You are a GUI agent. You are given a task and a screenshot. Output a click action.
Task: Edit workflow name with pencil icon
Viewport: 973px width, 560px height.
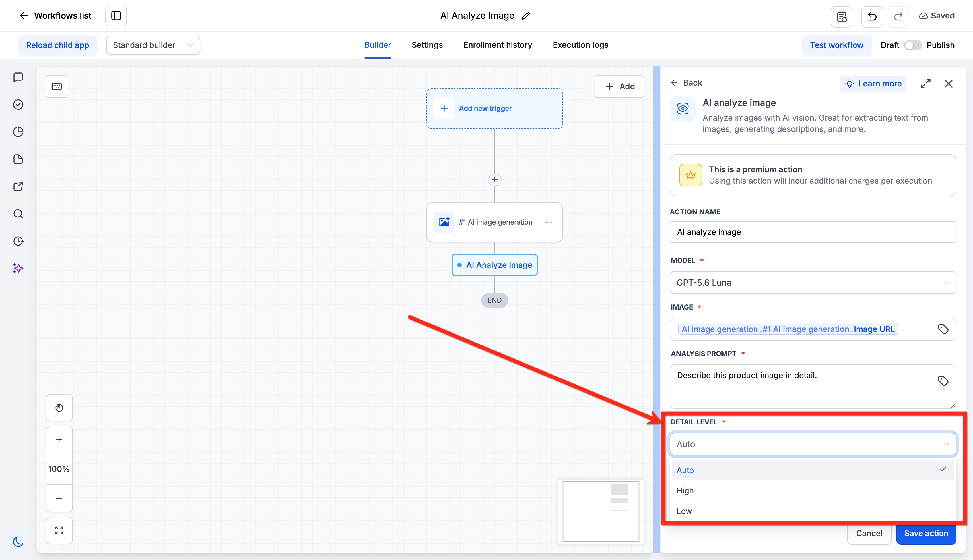point(526,16)
